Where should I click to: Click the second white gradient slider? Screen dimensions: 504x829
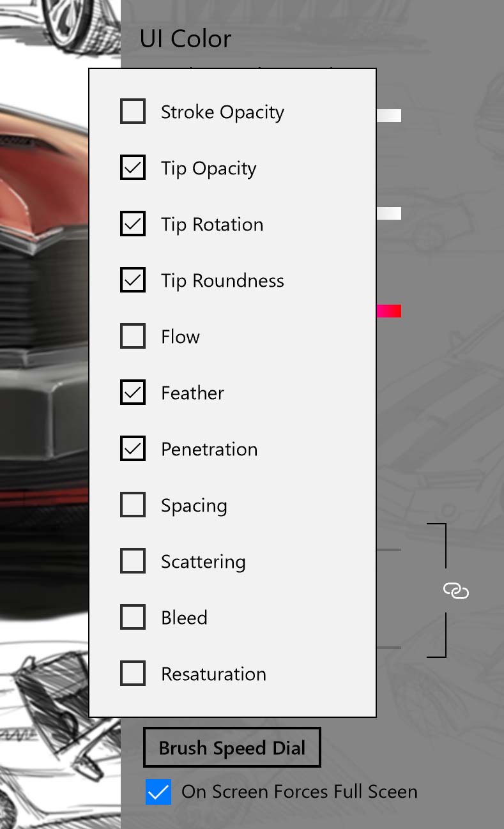click(x=389, y=213)
